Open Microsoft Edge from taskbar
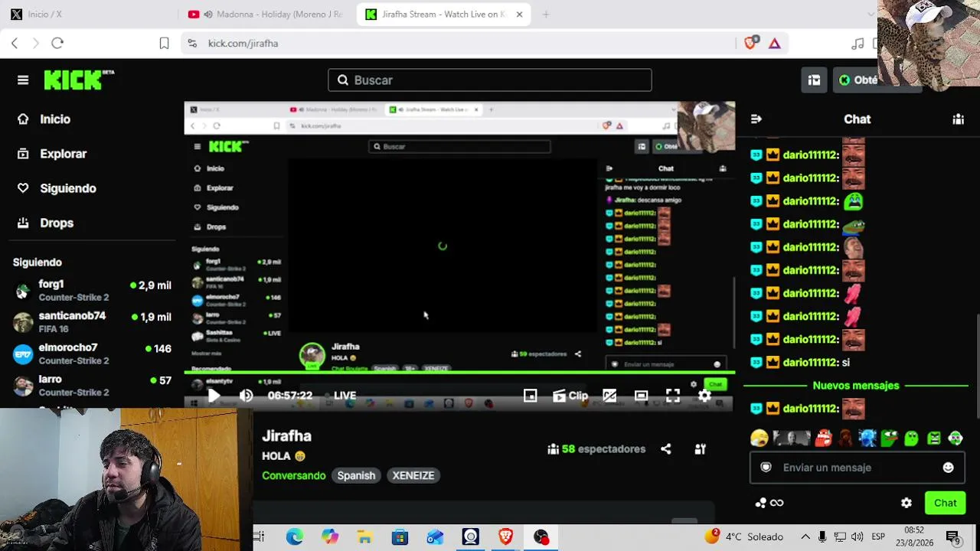Screen dimensions: 980x551 295,537
